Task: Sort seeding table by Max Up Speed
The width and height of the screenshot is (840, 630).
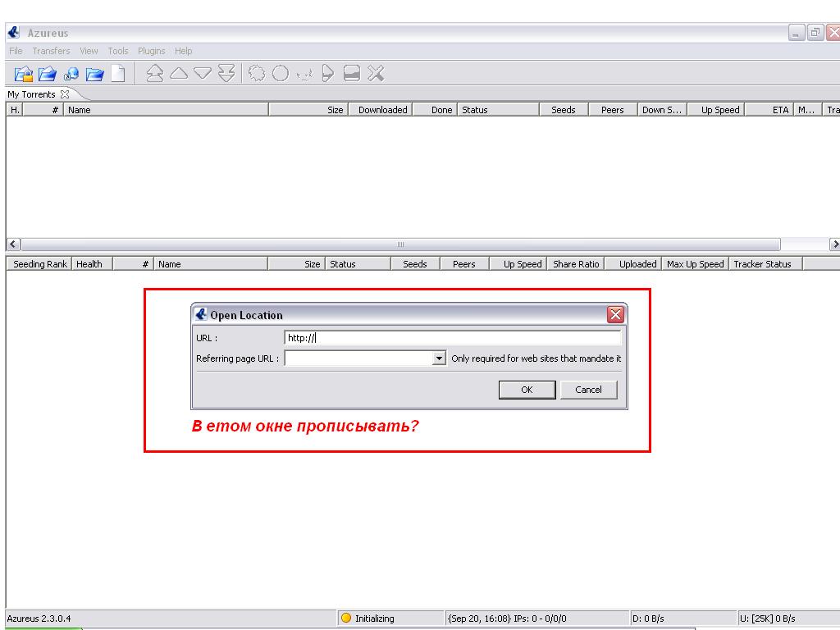Action: (696, 264)
